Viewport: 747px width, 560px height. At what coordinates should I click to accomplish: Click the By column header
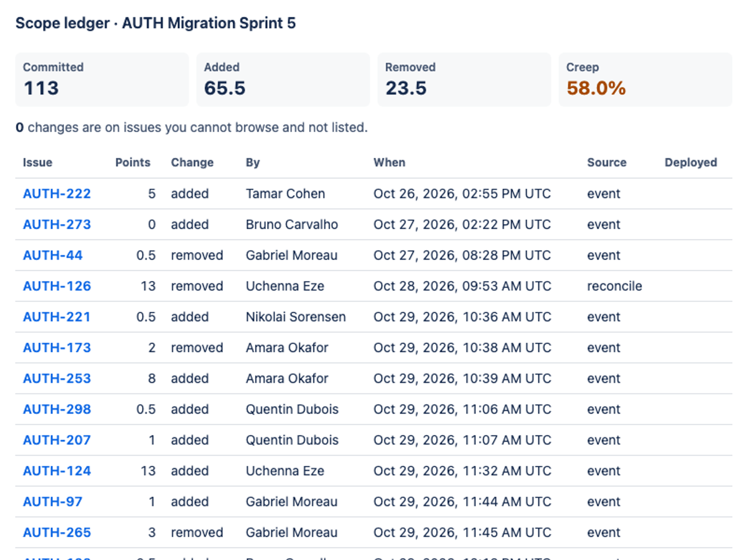253,162
